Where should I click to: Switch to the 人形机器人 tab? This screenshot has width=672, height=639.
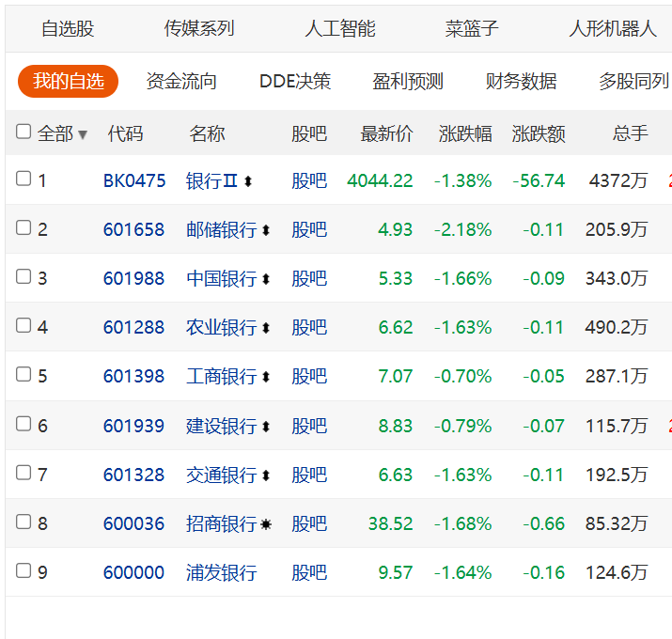point(613,29)
